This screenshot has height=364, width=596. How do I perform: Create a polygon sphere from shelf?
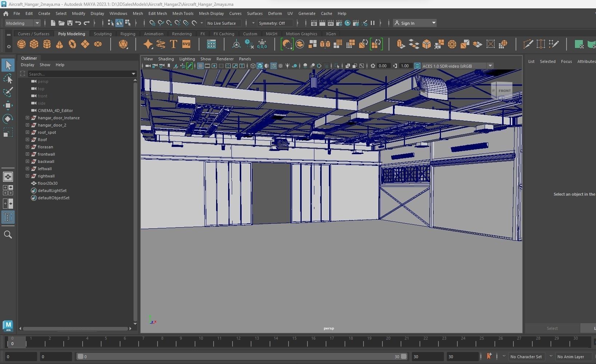21,44
